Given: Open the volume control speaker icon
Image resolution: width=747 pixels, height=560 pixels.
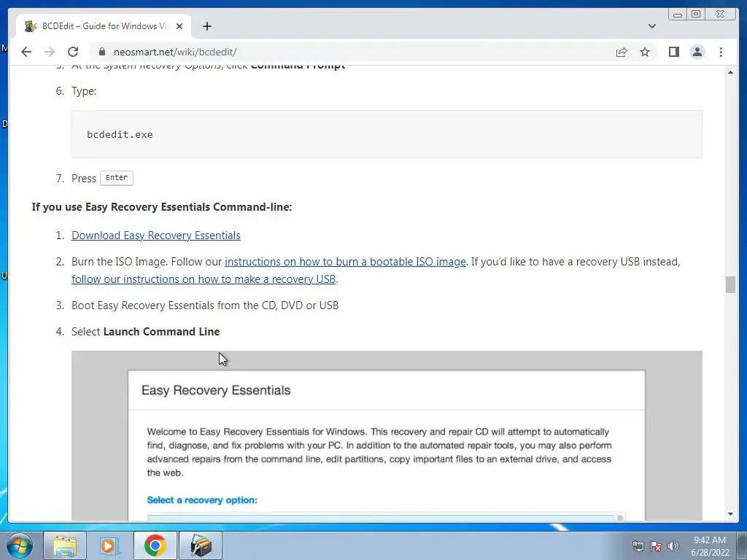Looking at the screenshot, I should point(673,546).
